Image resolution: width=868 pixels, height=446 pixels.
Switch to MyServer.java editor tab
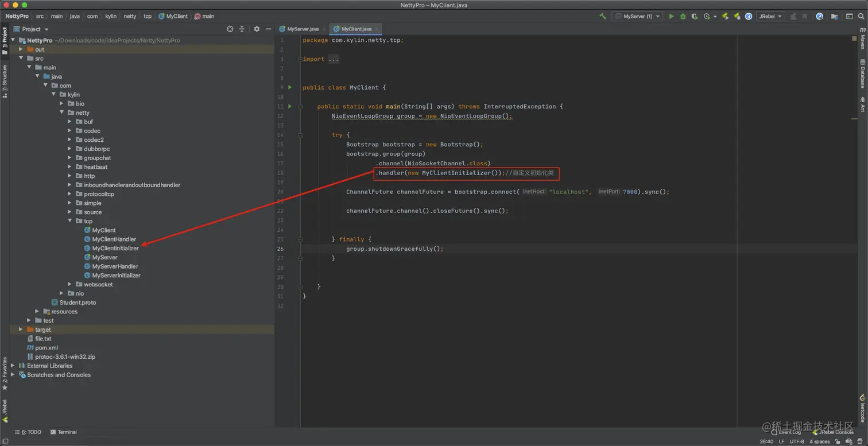coord(302,29)
